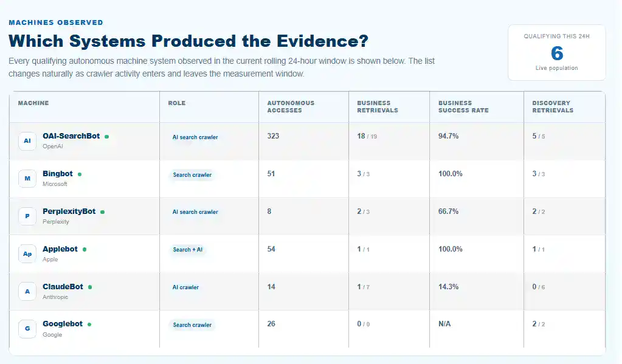Screen dimensions: 622x364
Task: Click the 1 / 7 business retrievals value
Action: pos(364,287)
